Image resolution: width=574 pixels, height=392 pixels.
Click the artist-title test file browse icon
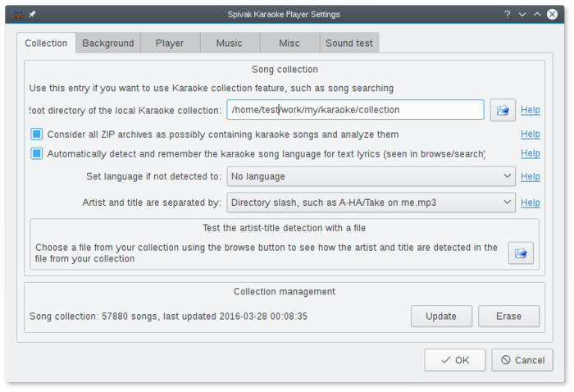tap(520, 253)
